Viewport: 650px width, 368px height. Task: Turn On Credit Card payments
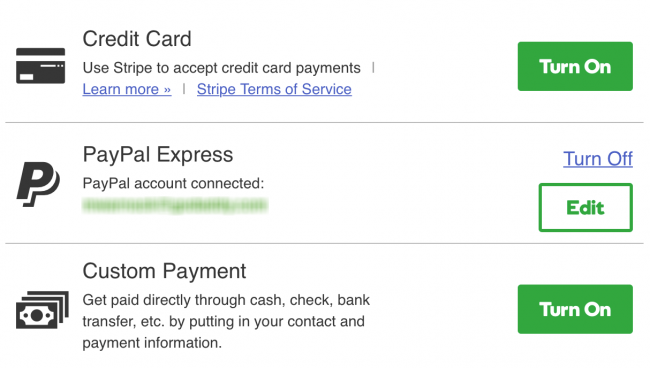point(575,66)
